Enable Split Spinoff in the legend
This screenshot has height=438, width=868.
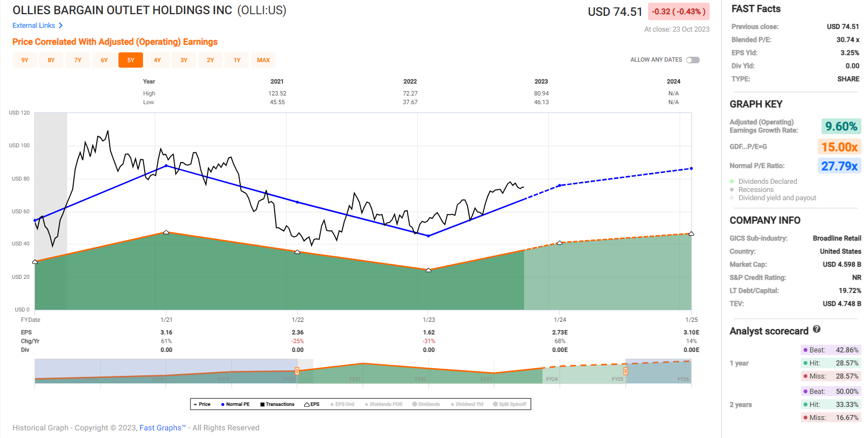point(510,404)
